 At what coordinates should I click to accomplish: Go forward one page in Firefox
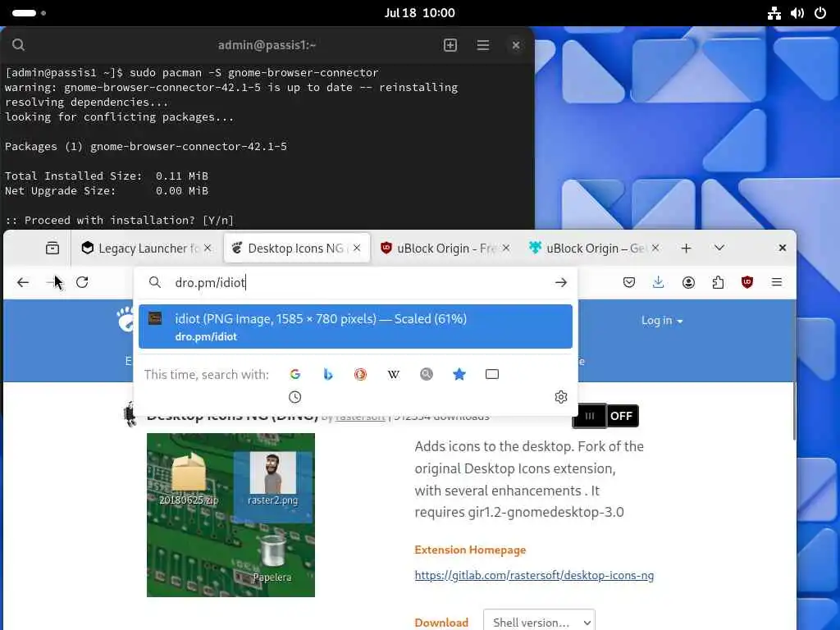tap(52, 282)
